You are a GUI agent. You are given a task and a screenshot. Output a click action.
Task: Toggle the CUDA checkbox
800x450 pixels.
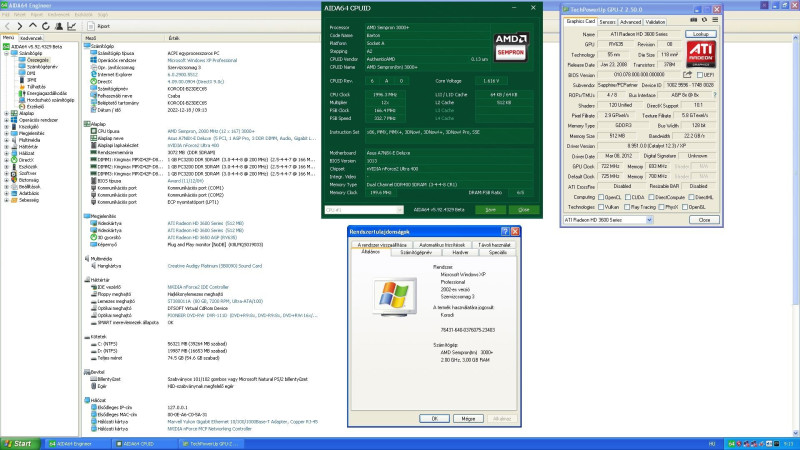(628, 197)
